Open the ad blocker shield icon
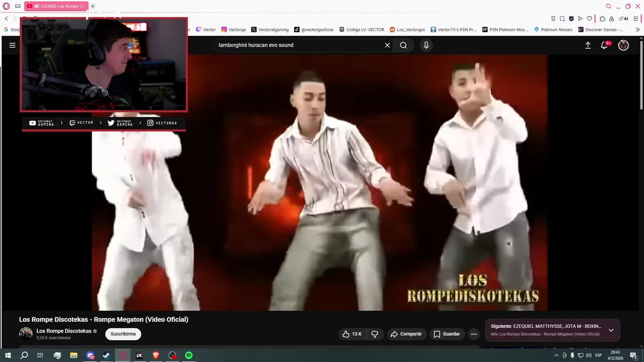The image size is (644, 362). click(571, 19)
